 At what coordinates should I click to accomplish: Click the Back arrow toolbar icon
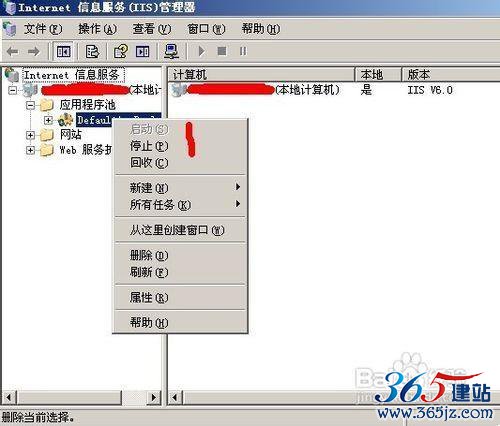click(x=13, y=52)
